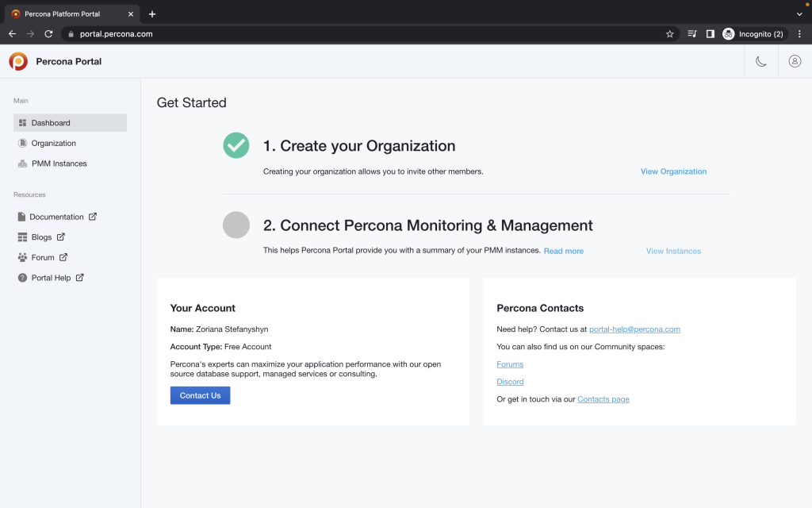Viewport: 812px width, 508px height.
Task: Click the Portal Help question-mark icon
Action: pos(22,278)
